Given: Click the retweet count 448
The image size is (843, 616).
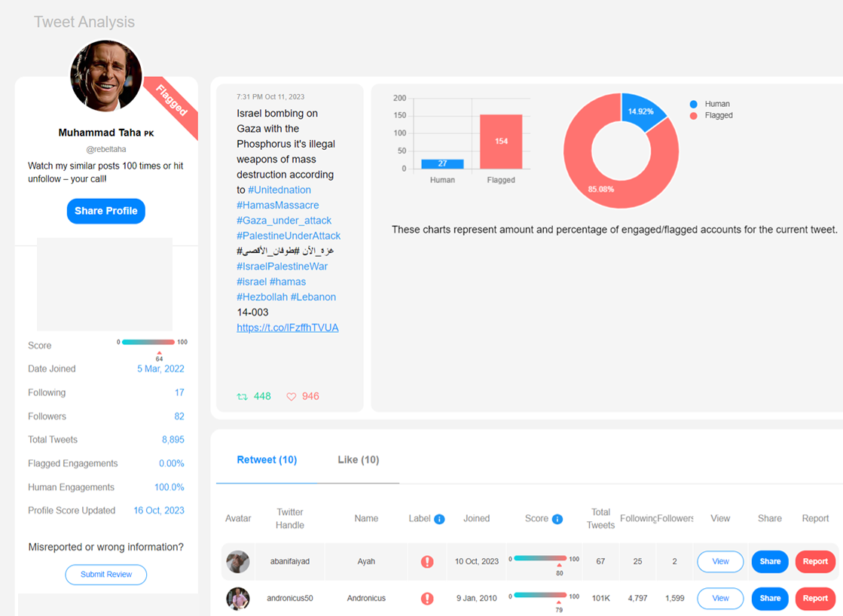Looking at the screenshot, I should pos(262,396).
